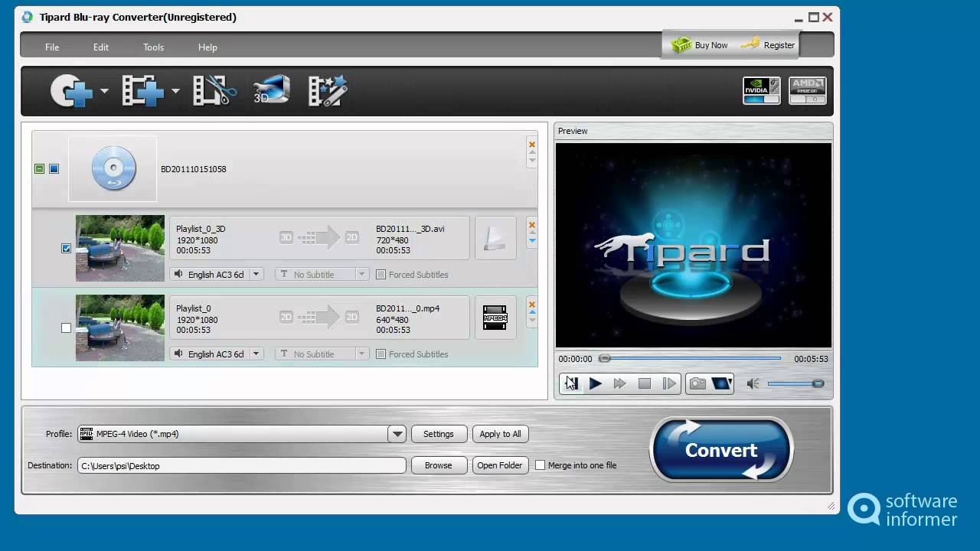Screen dimensions: 980x551
Task: Play the preview video
Action: pyautogui.click(x=596, y=383)
